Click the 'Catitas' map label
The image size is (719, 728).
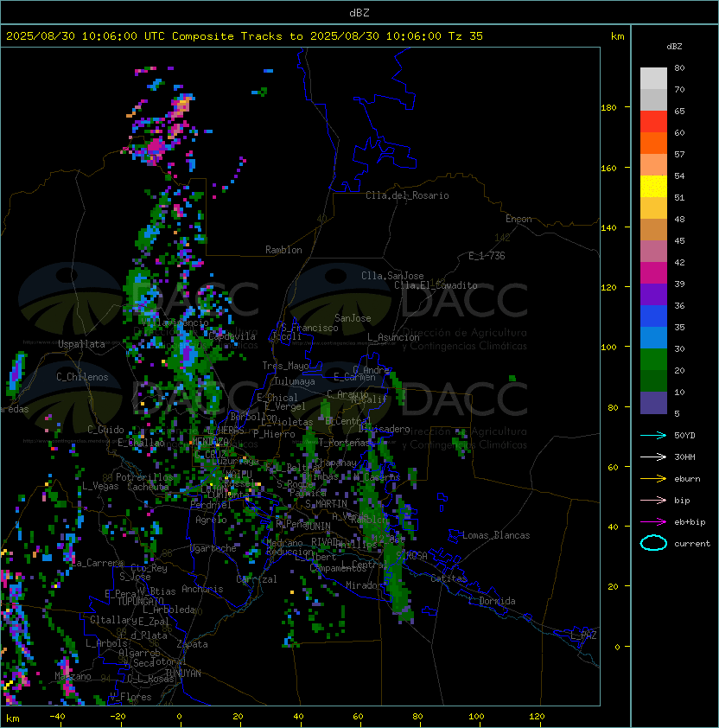click(449, 578)
